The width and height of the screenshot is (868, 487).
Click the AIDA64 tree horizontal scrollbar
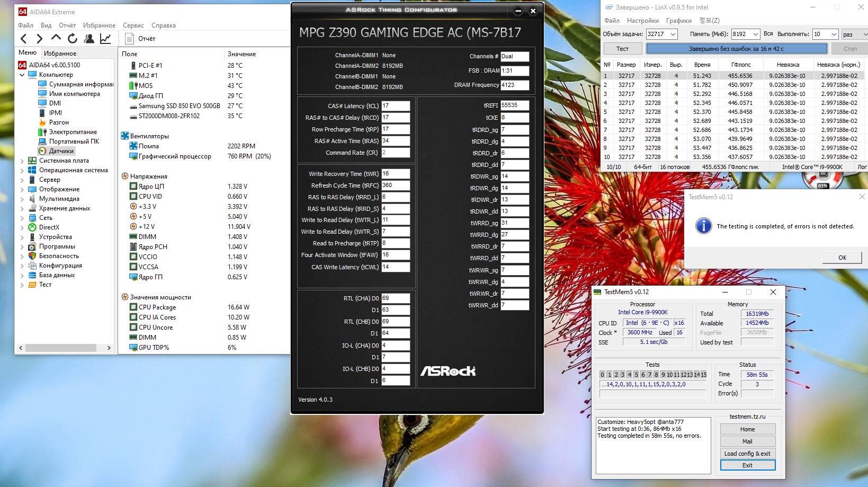65,348
